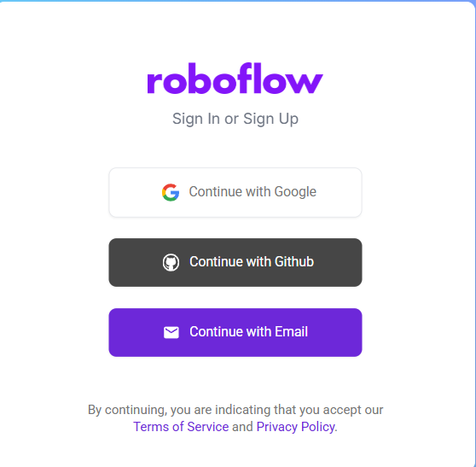The width and height of the screenshot is (476, 467).
Task: Click the multicolored Google G icon
Action: [x=171, y=192]
